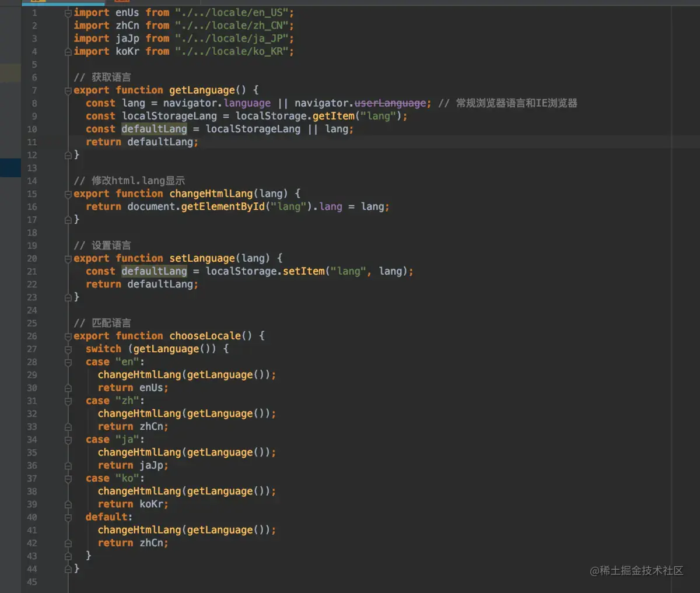Click fold end marker on final closing brace line 44
This screenshot has height=593, width=700.
click(68, 569)
